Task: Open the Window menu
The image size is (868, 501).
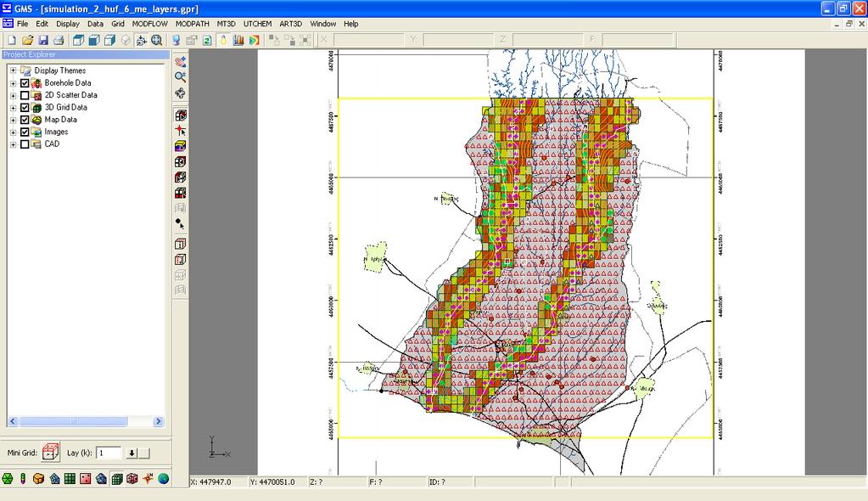Action: click(x=322, y=24)
